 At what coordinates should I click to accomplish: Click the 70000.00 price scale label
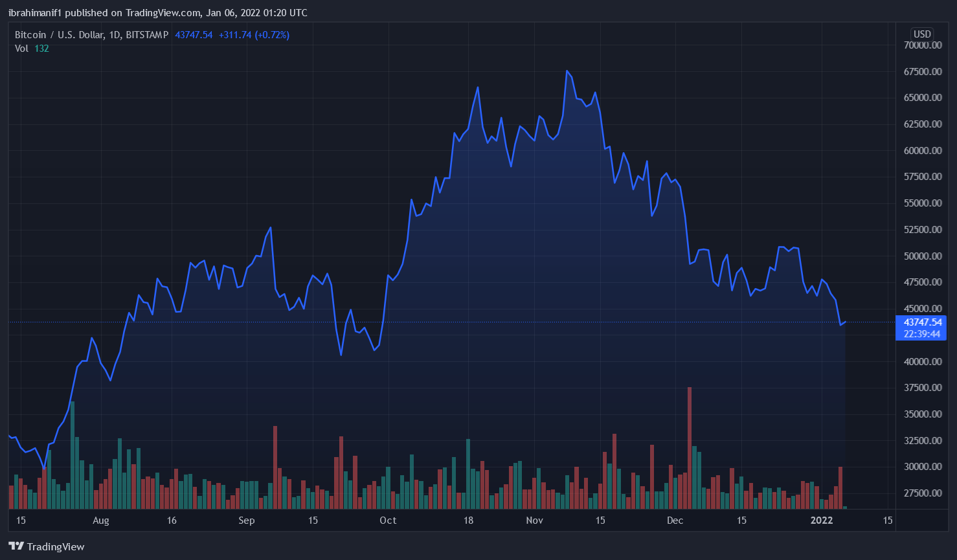tap(923, 45)
